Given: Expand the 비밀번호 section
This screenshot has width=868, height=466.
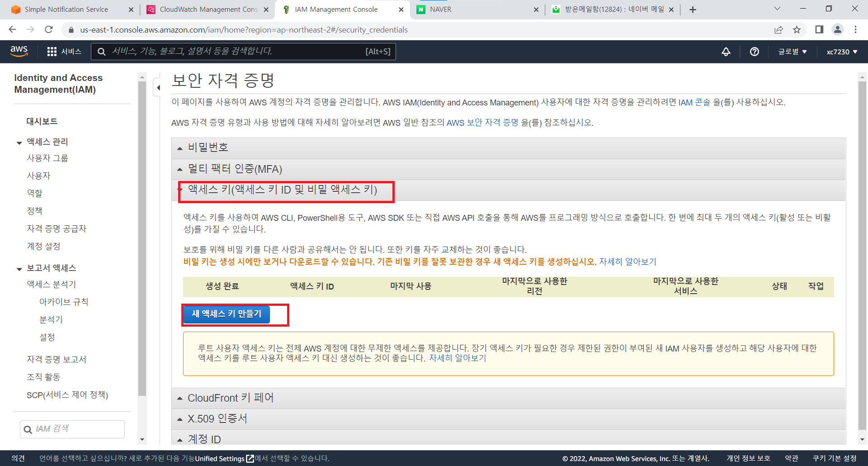Looking at the screenshot, I should point(509,148).
